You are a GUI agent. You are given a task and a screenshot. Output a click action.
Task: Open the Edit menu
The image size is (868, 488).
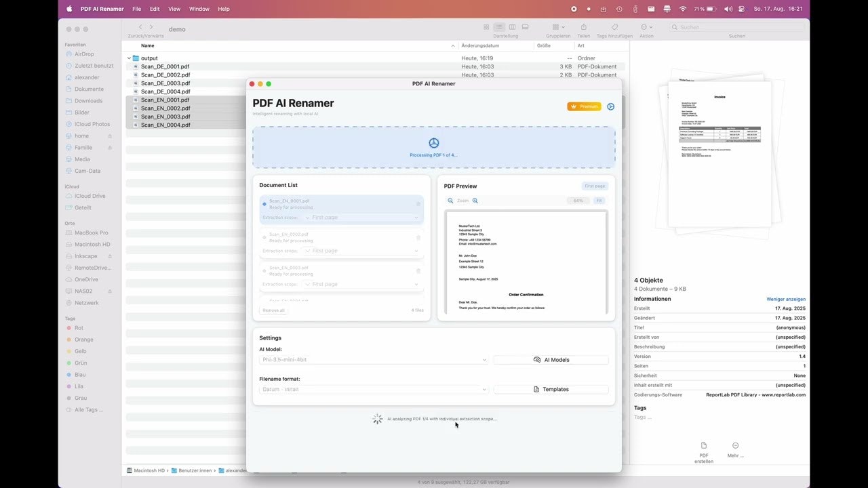pyautogui.click(x=155, y=9)
